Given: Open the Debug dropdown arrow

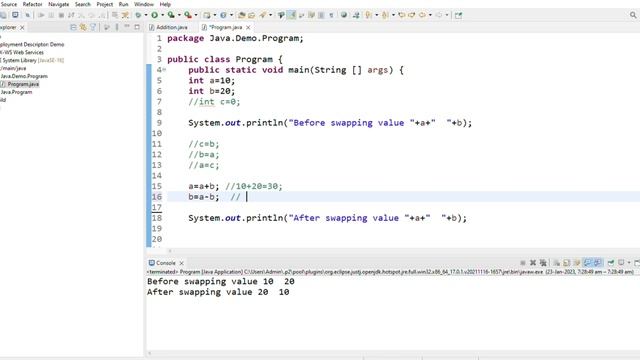Looking at the screenshot, I should (x=145, y=15).
